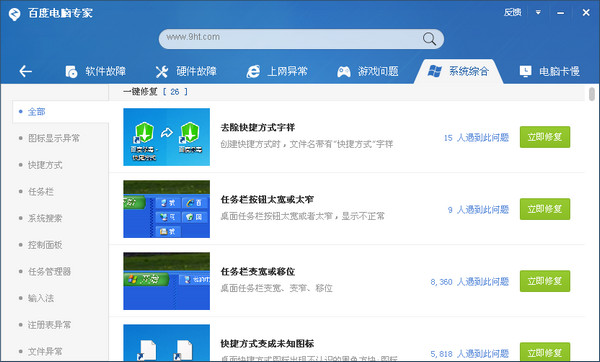Click the 软件故障 software icon
Image resolution: width=600 pixels, height=362 pixels.
(71, 71)
